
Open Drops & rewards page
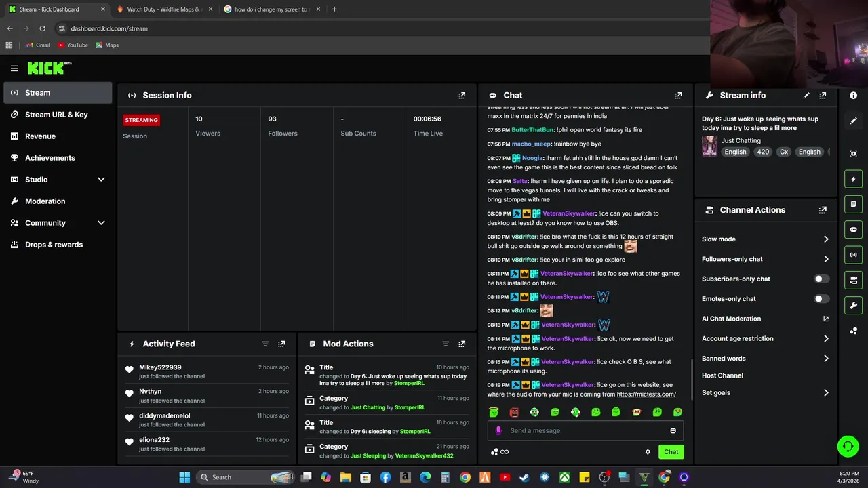(x=58, y=245)
